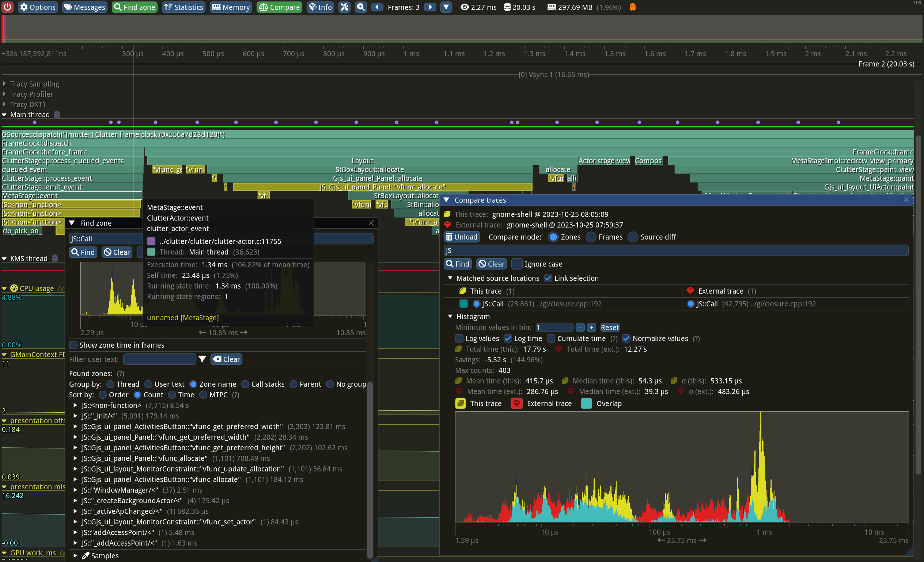Image resolution: width=924 pixels, height=562 pixels.
Task: Open the Options settings
Action: click(37, 7)
